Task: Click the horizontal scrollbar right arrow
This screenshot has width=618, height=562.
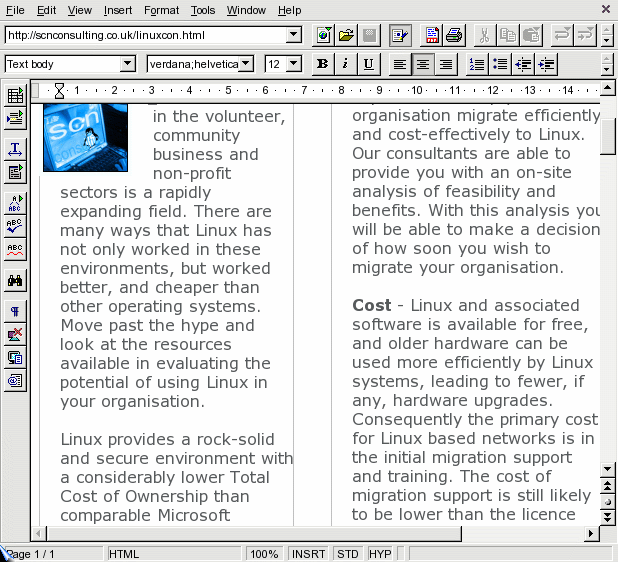Action: click(x=591, y=533)
